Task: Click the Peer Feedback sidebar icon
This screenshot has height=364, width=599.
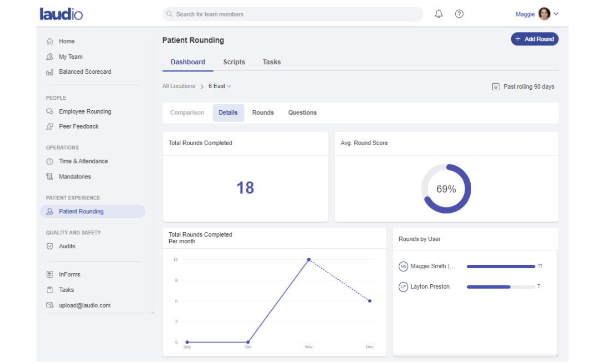Action: pos(50,127)
